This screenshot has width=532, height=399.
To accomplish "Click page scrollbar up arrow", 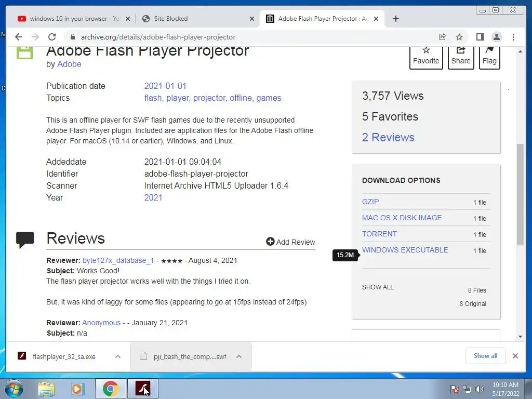I will [520, 51].
